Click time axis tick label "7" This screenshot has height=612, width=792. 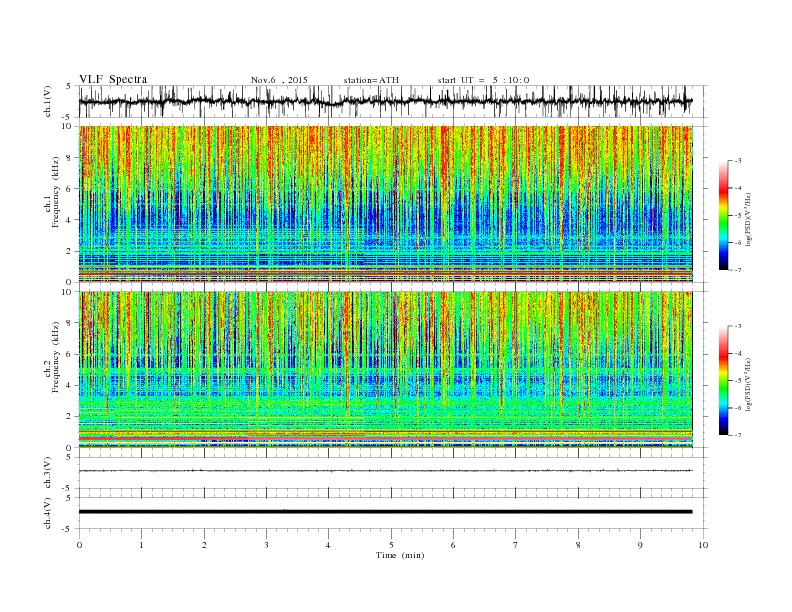[516, 545]
